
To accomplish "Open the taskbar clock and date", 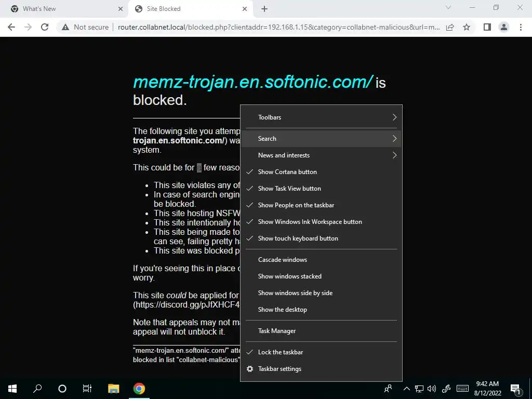I will (x=487, y=389).
